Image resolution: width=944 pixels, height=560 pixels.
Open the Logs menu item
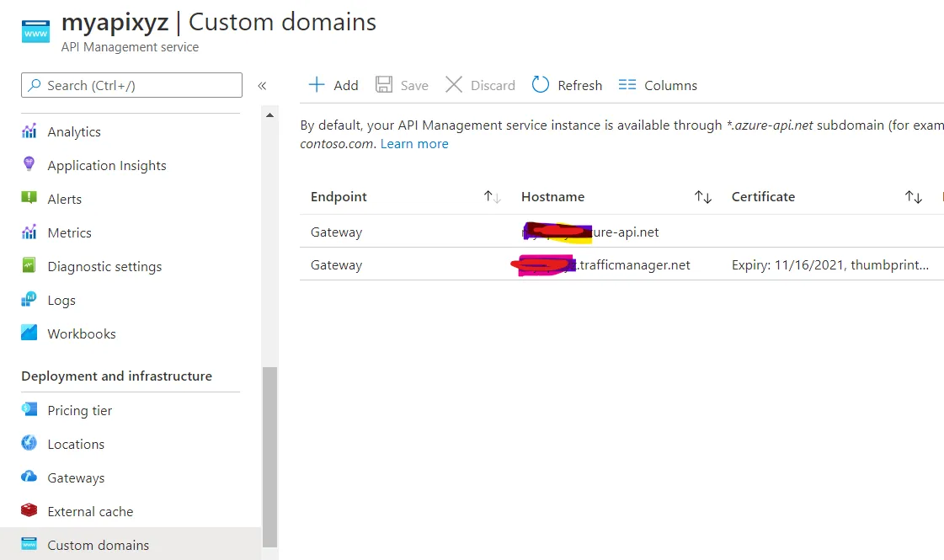click(61, 300)
